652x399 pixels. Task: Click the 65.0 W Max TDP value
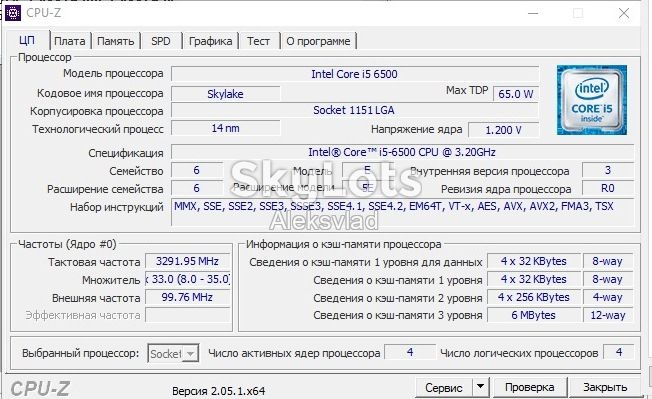point(516,94)
